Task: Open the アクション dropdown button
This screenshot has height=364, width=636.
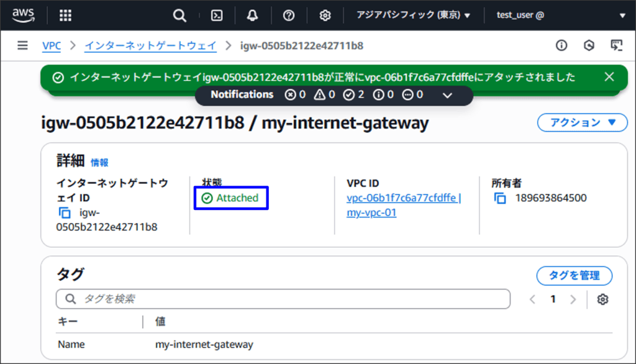Action: [582, 122]
